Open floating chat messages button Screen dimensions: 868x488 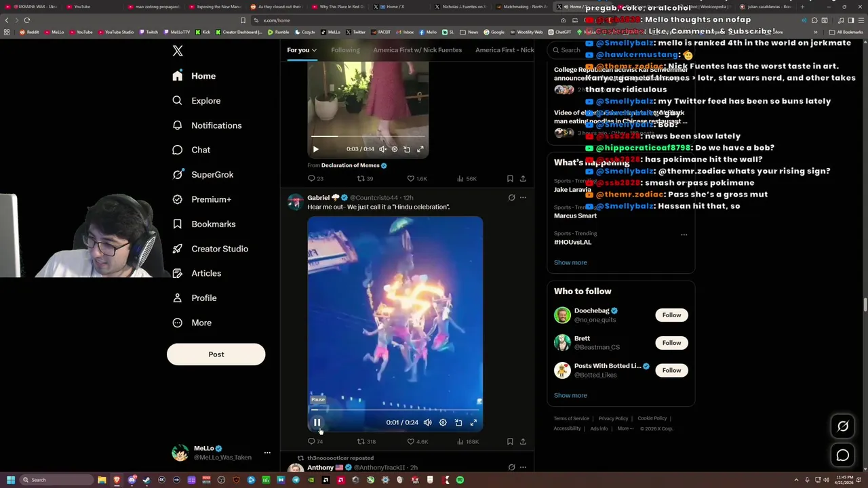pos(843,455)
